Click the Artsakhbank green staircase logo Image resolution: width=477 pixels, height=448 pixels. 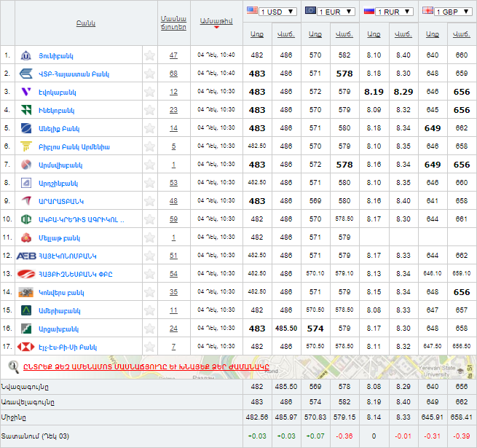coord(26,329)
